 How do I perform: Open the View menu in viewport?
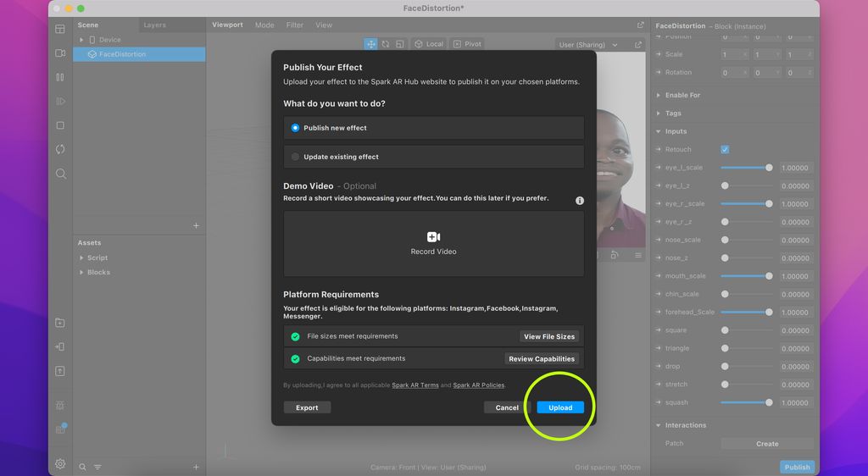pyautogui.click(x=324, y=25)
